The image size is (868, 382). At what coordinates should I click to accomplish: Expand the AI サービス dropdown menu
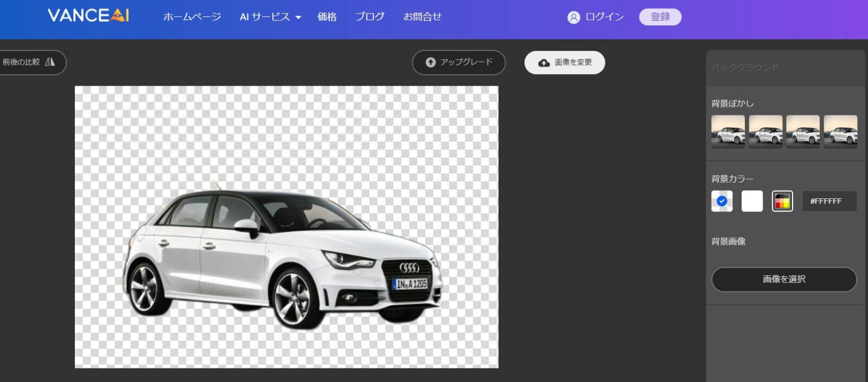tap(270, 17)
